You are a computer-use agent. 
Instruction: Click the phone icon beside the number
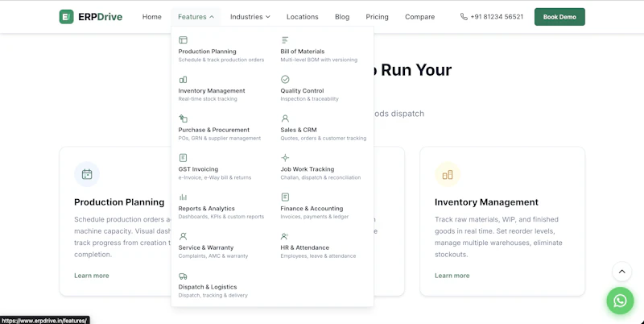point(464,17)
